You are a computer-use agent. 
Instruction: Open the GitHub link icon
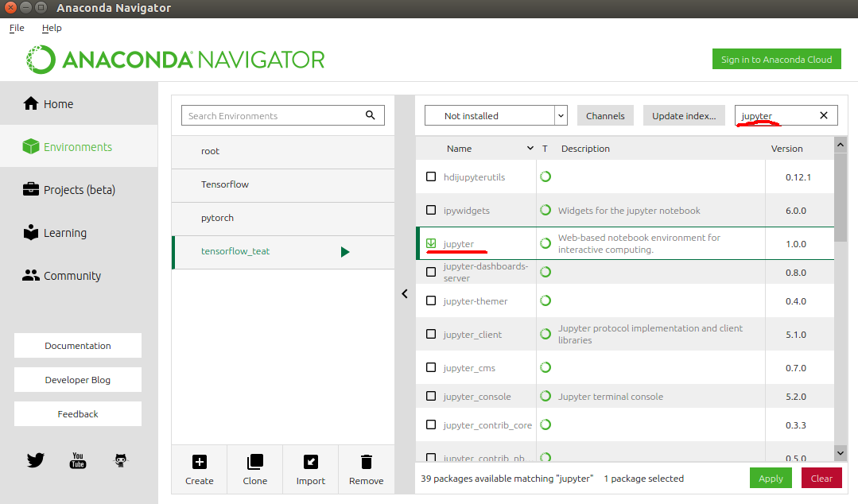click(120, 460)
